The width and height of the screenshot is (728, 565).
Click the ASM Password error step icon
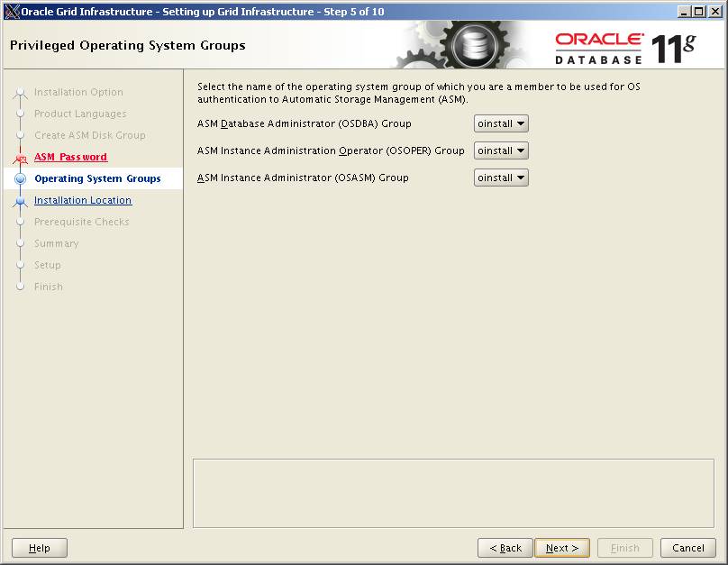pyautogui.click(x=21, y=158)
